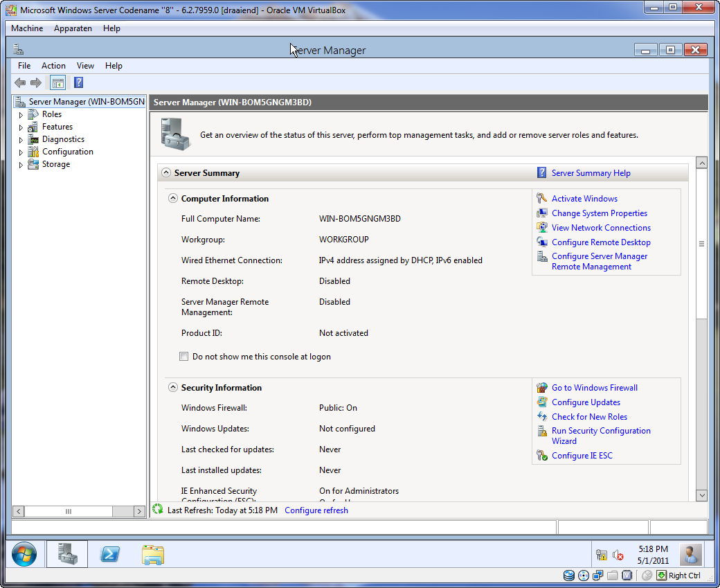Collapse the Security Information section
720x588 pixels.
172,387
